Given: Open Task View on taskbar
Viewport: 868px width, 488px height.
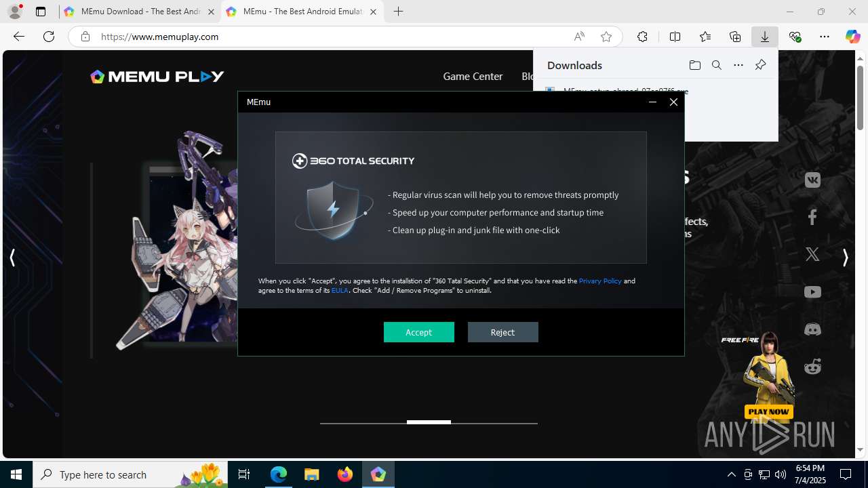Looking at the screenshot, I should coord(244,474).
